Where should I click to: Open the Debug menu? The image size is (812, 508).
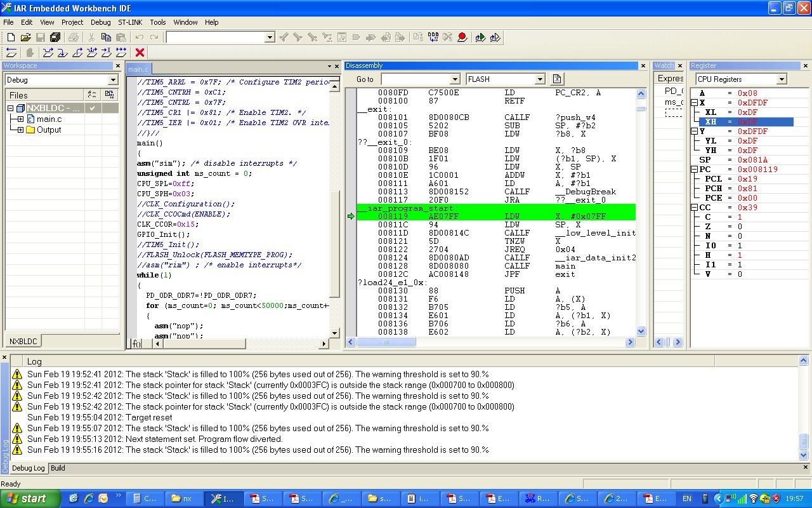(x=100, y=22)
